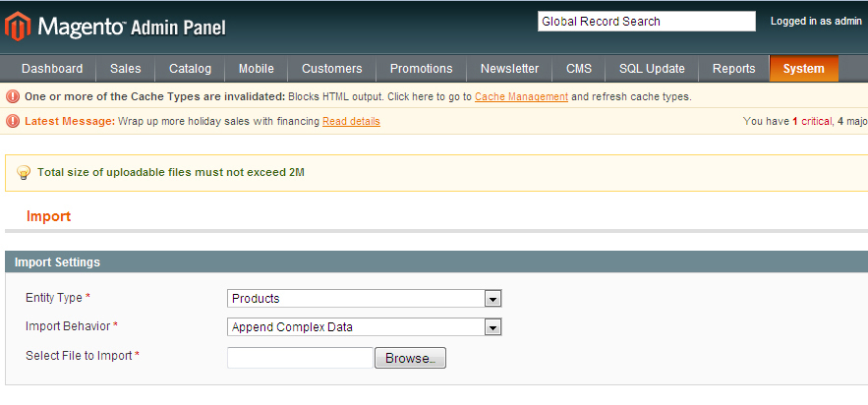Click the cache warning alert icon
Screen dimensions: 868x405
12,96
